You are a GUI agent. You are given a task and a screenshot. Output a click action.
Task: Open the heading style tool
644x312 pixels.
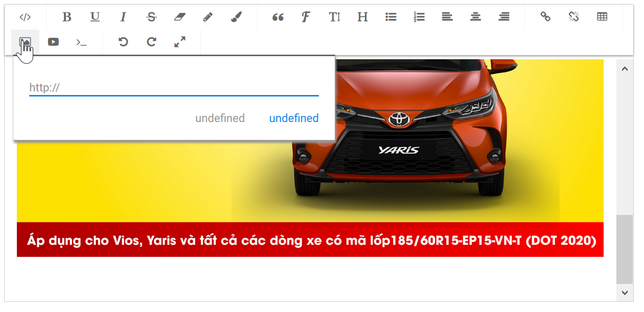tap(362, 17)
